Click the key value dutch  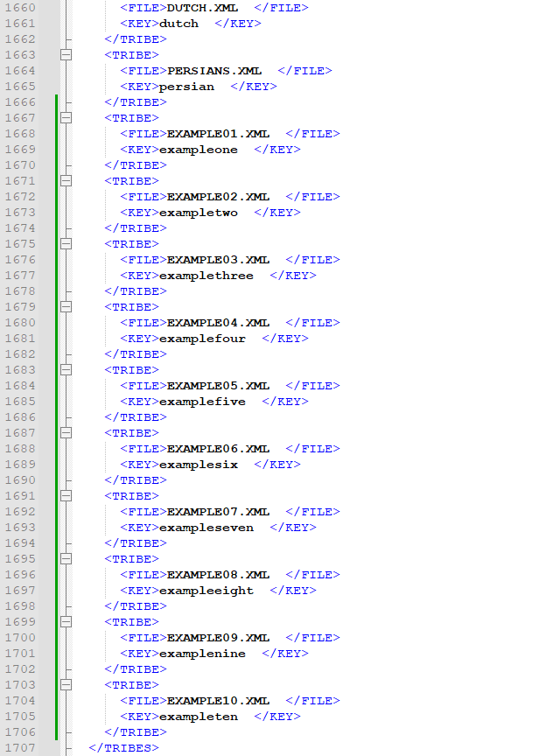178,24
